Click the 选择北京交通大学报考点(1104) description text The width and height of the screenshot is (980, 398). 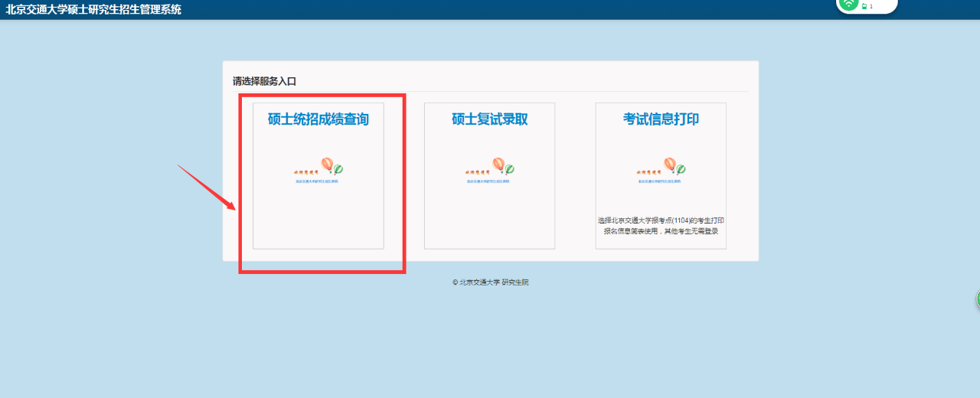point(661,226)
